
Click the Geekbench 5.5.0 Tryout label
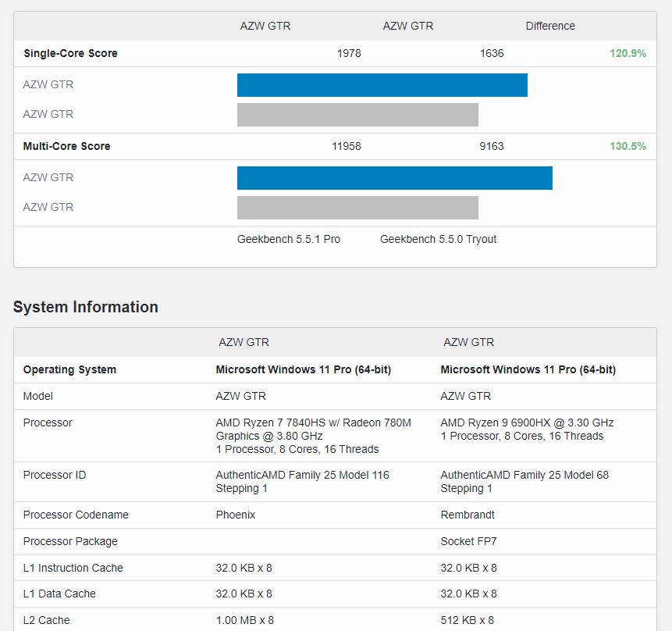(438, 240)
